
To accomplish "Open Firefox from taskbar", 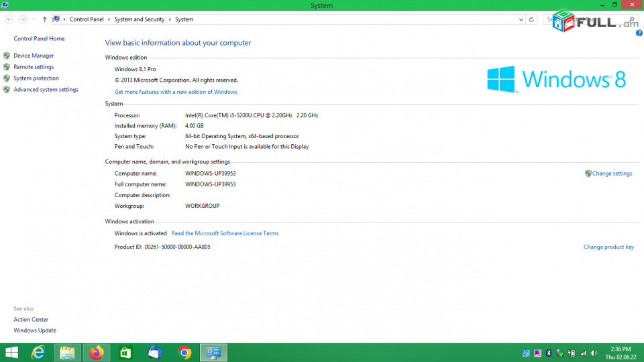I will 97,353.
